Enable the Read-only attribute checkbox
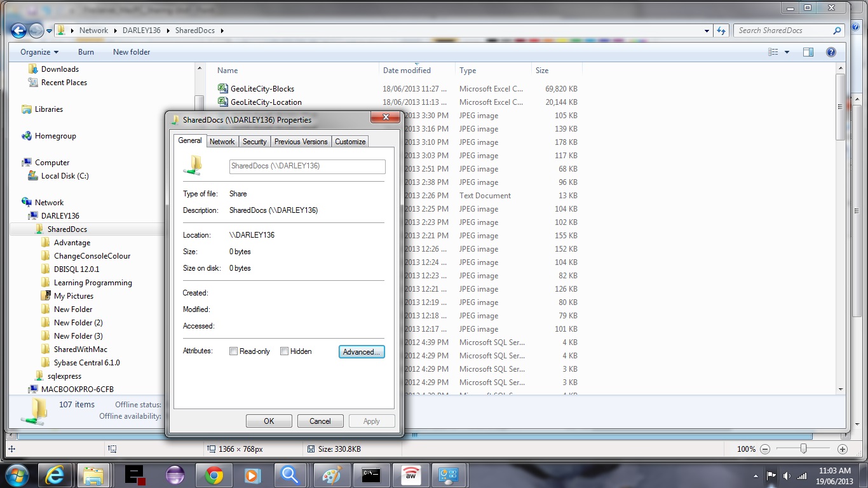Image resolution: width=868 pixels, height=488 pixels. (234, 351)
